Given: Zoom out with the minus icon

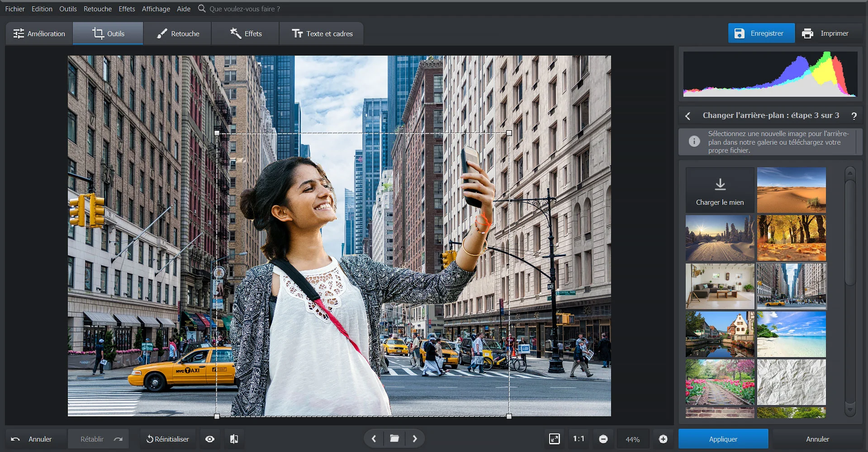Looking at the screenshot, I should (x=603, y=439).
